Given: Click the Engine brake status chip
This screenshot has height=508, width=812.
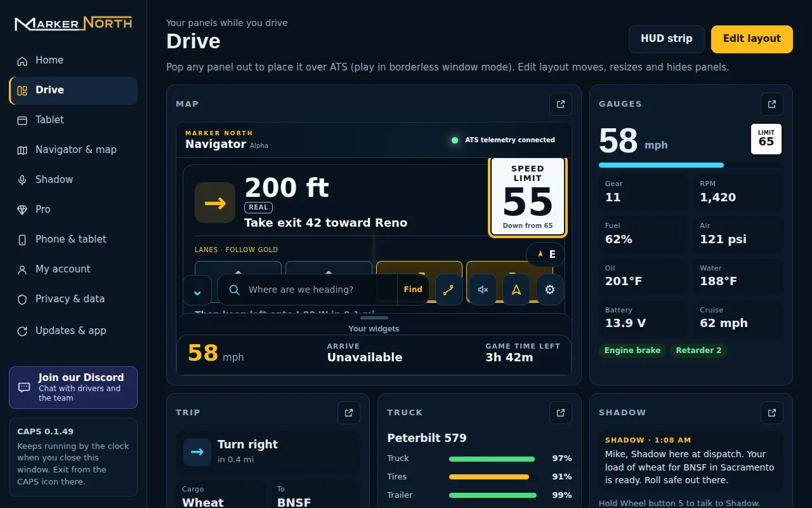Looking at the screenshot, I should (632, 351).
